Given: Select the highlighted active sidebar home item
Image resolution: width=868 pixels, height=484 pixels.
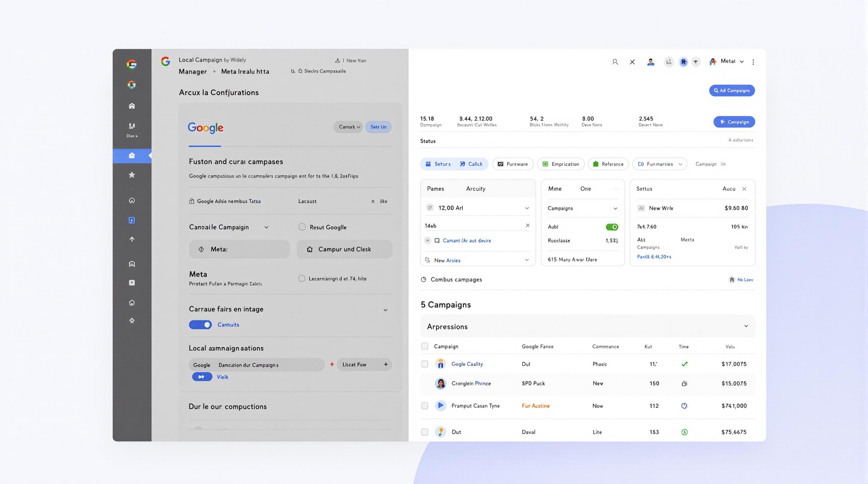Looking at the screenshot, I should (x=132, y=156).
